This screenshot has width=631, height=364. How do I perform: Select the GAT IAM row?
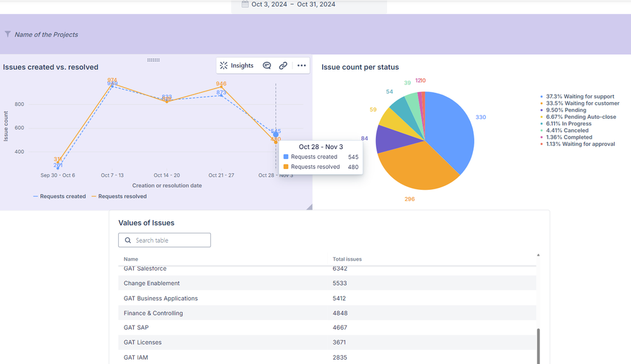327,357
